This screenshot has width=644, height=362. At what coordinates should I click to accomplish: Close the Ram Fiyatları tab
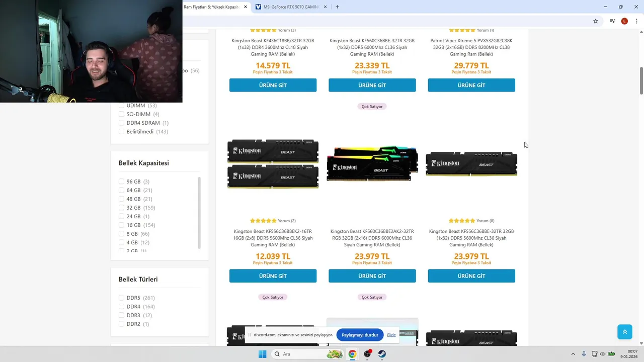(246, 7)
